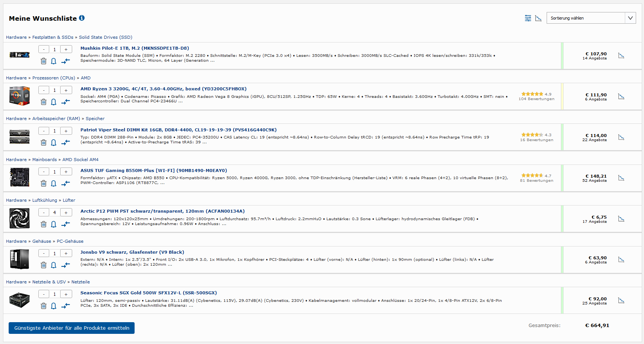The image size is (644, 344).
Task: Delete Seasonic Focus SGX with trash icon
Action: pyautogui.click(x=44, y=306)
